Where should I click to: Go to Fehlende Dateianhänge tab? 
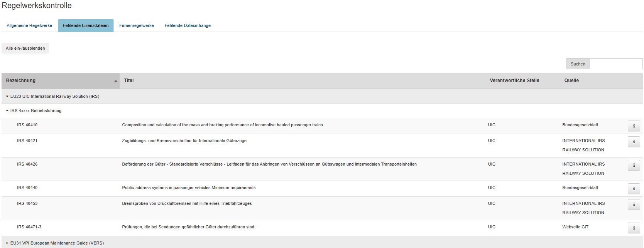pyautogui.click(x=188, y=26)
